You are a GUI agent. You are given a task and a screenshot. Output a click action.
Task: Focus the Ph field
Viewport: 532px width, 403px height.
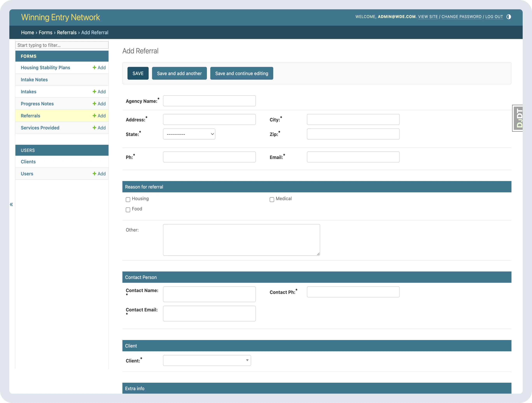tap(209, 157)
